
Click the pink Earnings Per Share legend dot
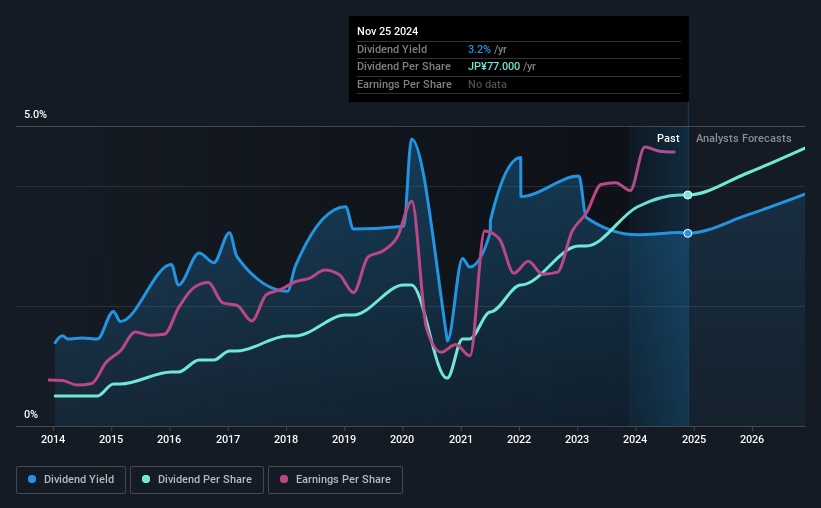[x=284, y=479]
